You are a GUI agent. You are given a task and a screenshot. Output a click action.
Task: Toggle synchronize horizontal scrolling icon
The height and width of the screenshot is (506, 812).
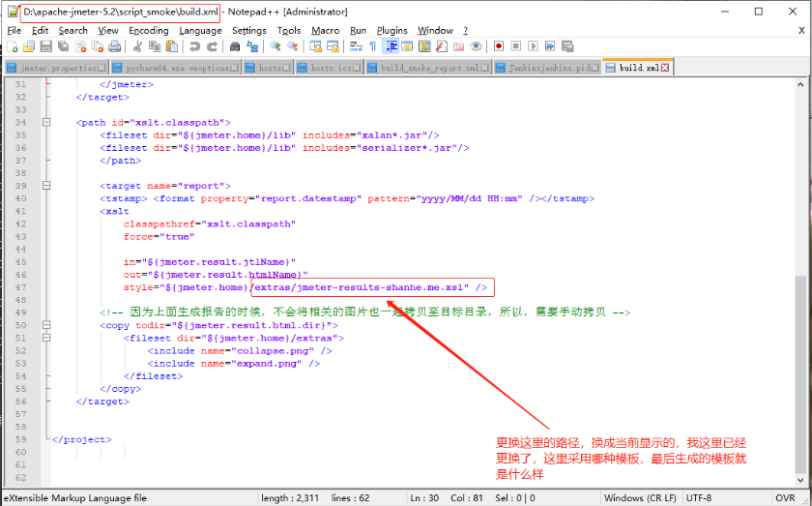(x=333, y=46)
